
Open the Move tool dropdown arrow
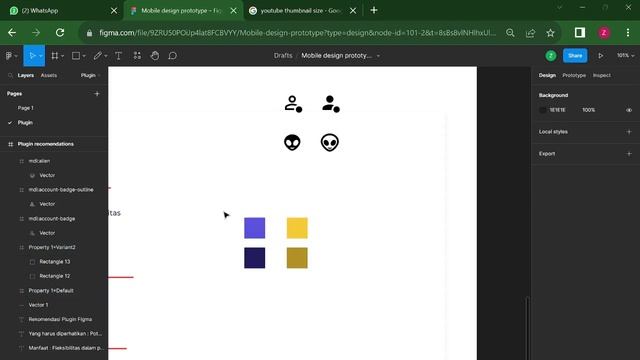pyautogui.click(x=41, y=56)
